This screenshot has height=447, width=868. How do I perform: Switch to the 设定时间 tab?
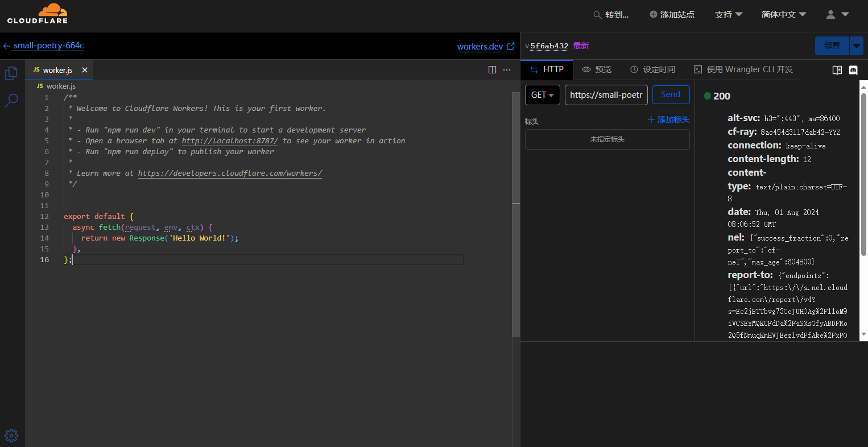653,69
